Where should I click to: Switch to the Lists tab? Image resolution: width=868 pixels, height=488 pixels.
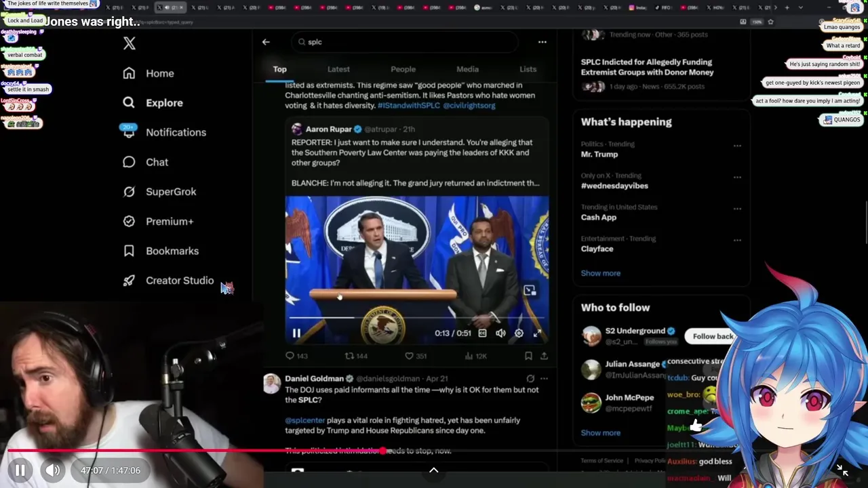coord(528,69)
